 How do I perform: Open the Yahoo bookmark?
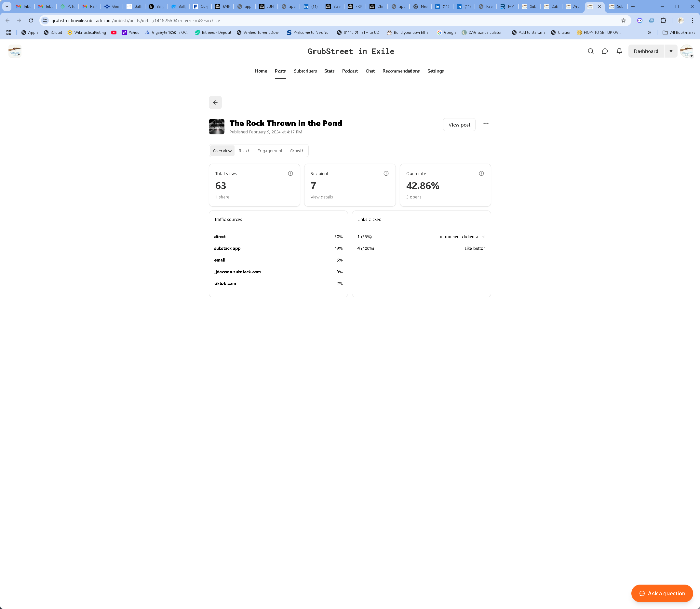130,32
